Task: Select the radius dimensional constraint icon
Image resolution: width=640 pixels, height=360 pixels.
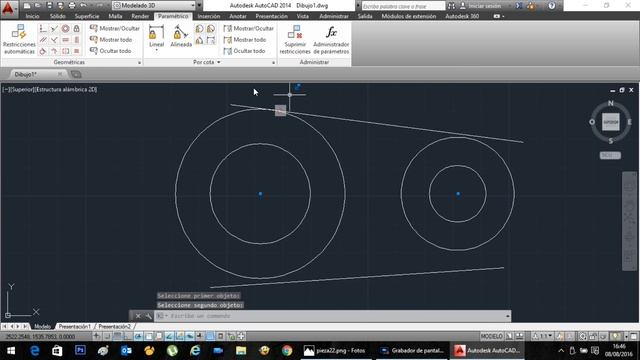Action: tap(199, 29)
